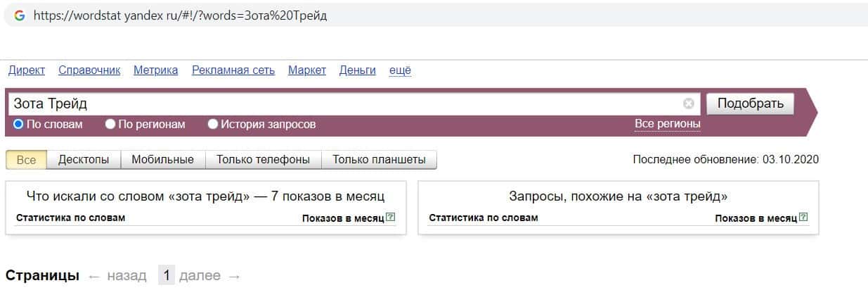Go to next page via «далее»
Screen dimensions: 868x302
(200, 276)
